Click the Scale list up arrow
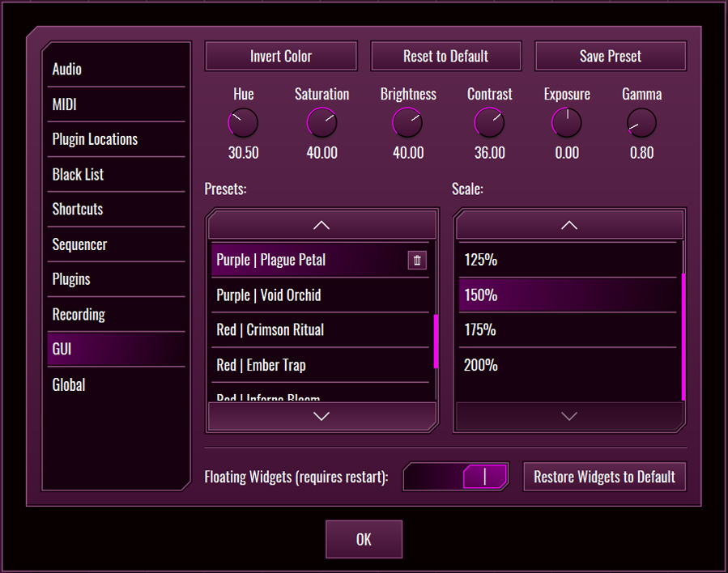Viewport: 728px width, 573px height. click(569, 225)
